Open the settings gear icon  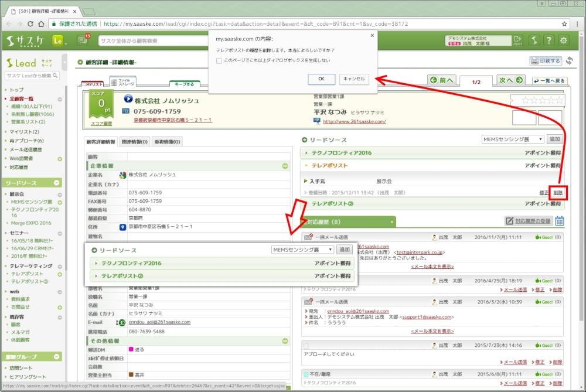point(564,40)
